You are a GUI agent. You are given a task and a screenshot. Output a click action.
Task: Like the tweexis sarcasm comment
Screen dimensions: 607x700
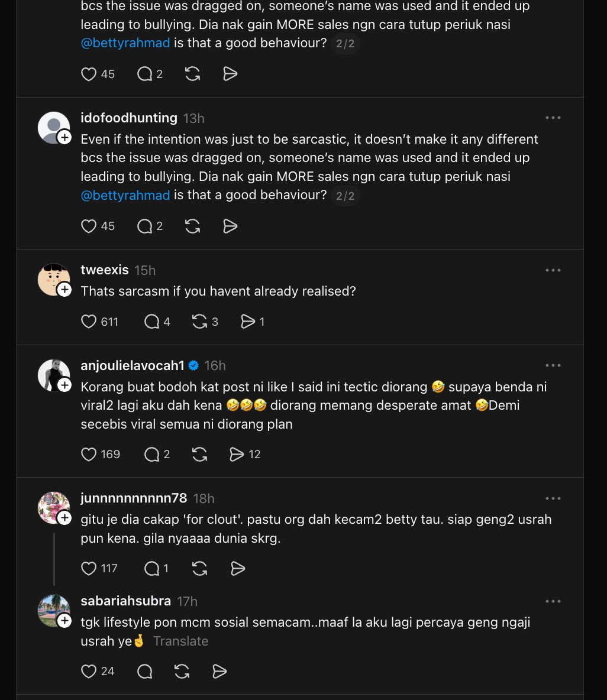click(x=89, y=322)
